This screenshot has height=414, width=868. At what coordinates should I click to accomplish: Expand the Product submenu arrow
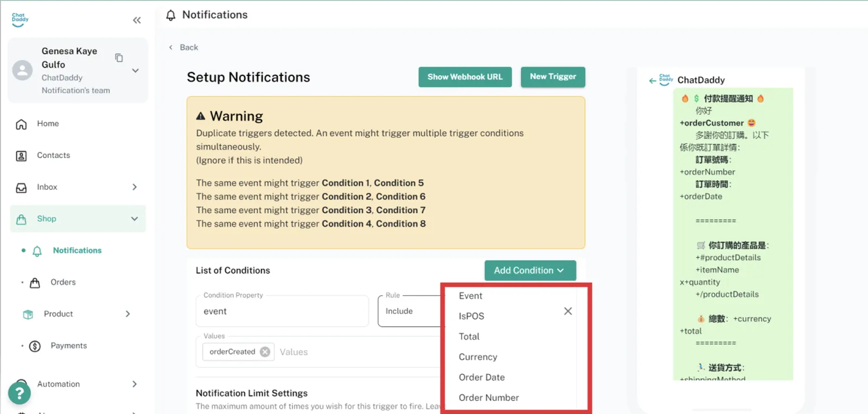pos(128,314)
